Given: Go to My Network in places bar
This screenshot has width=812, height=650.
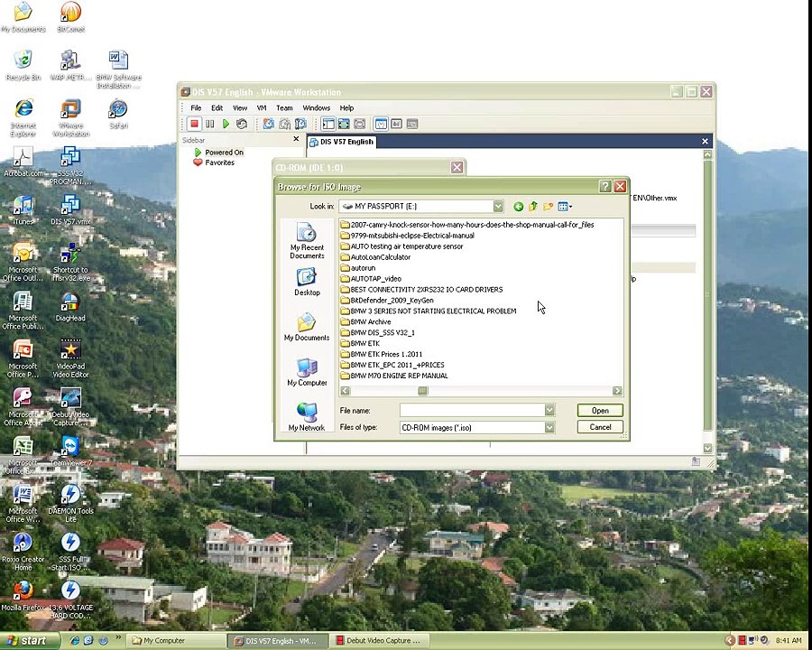Looking at the screenshot, I should pyautogui.click(x=307, y=417).
